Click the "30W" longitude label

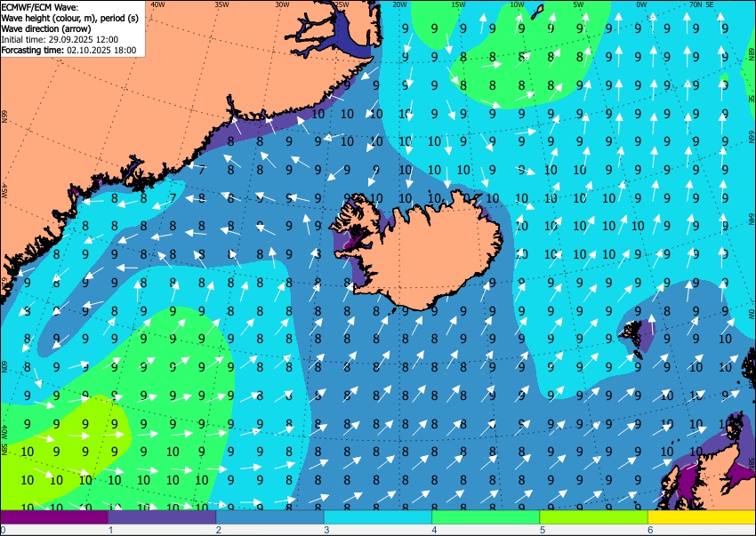[282, 4]
